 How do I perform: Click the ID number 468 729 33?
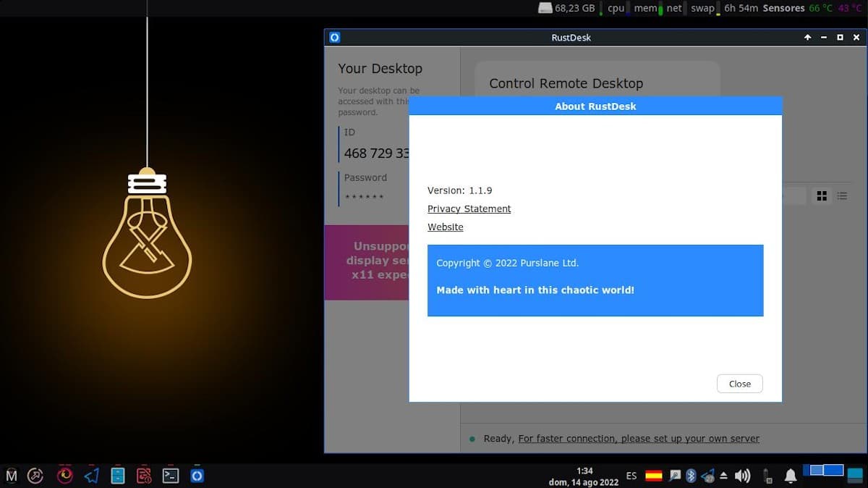377,153
